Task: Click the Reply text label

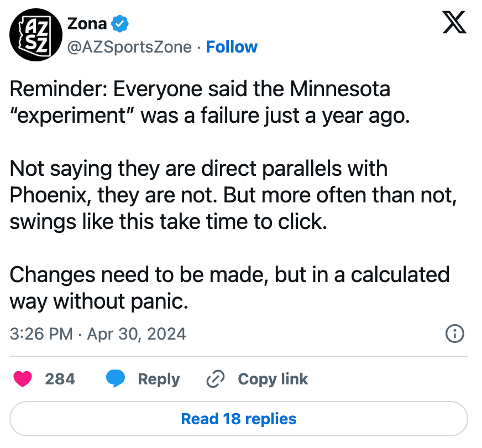Action: coord(159,379)
